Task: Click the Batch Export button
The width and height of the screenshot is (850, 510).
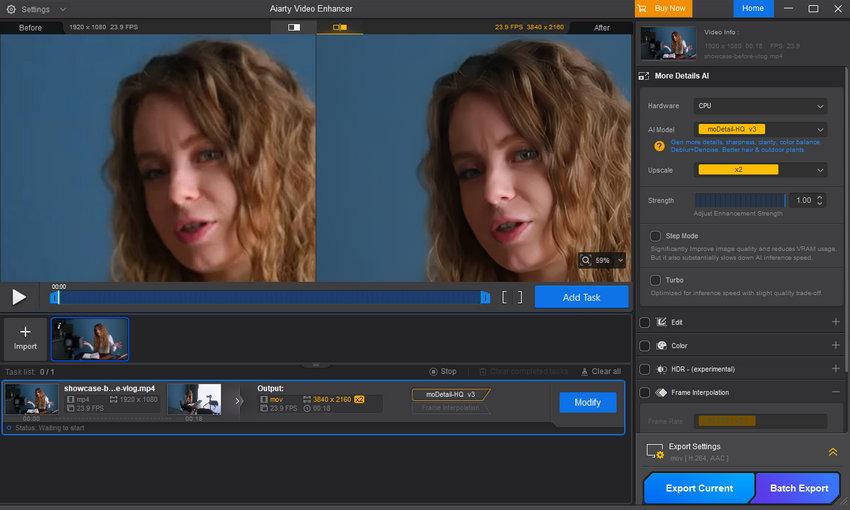Action: [799, 488]
